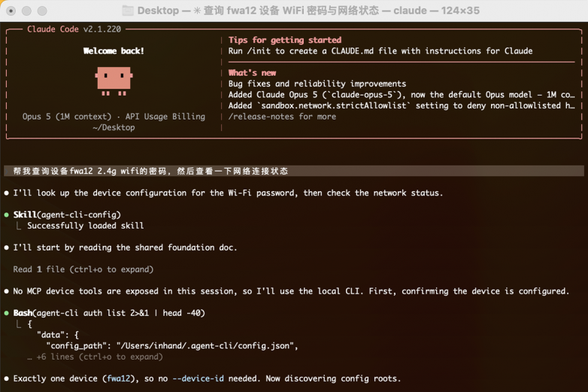Click the "data": { JSON output line
Screen dimensions: 588x392
click(58, 335)
